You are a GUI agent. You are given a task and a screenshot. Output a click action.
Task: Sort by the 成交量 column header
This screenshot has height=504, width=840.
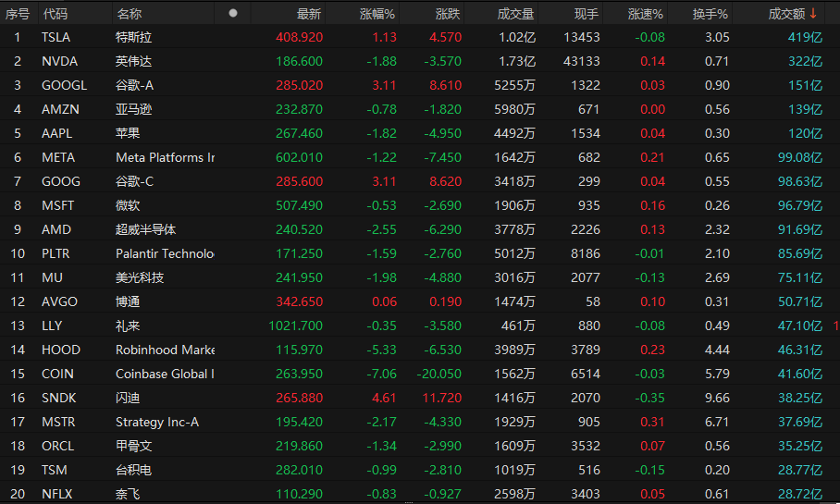[515, 14]
